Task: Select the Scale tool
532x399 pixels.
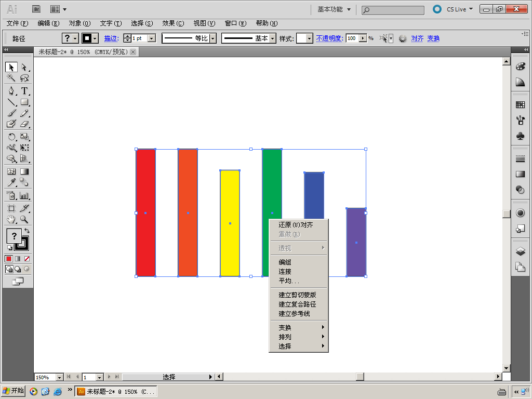Action: 24,137
